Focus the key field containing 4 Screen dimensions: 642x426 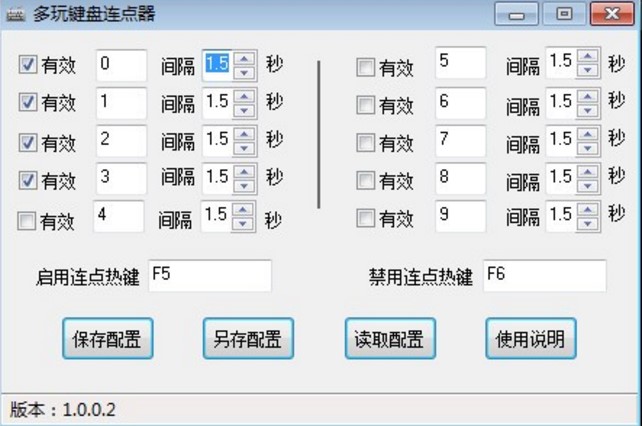click(x=119, y=216)
